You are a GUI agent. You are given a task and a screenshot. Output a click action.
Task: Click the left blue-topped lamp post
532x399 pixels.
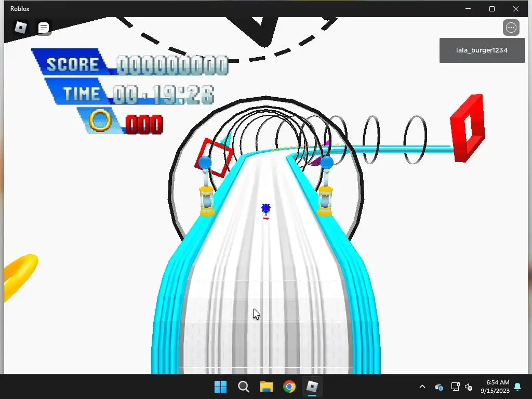(x=206, y=186)
